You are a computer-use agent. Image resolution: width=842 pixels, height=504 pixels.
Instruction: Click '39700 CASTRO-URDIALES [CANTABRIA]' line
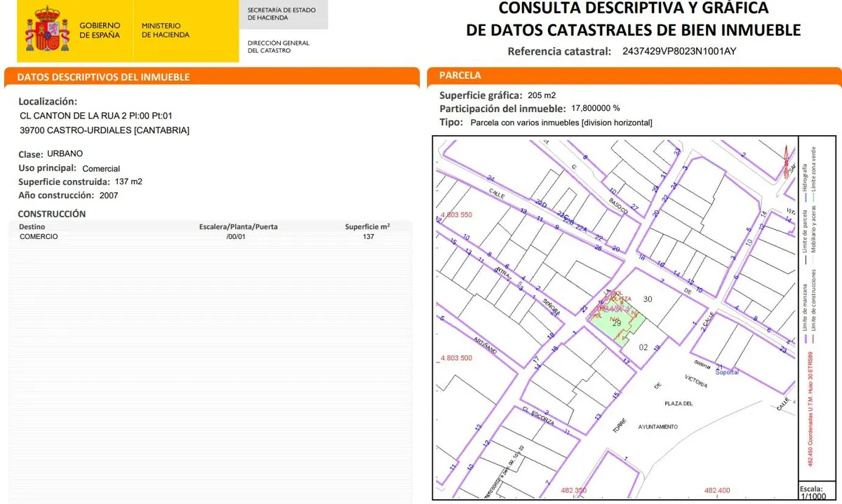point(105,130)
